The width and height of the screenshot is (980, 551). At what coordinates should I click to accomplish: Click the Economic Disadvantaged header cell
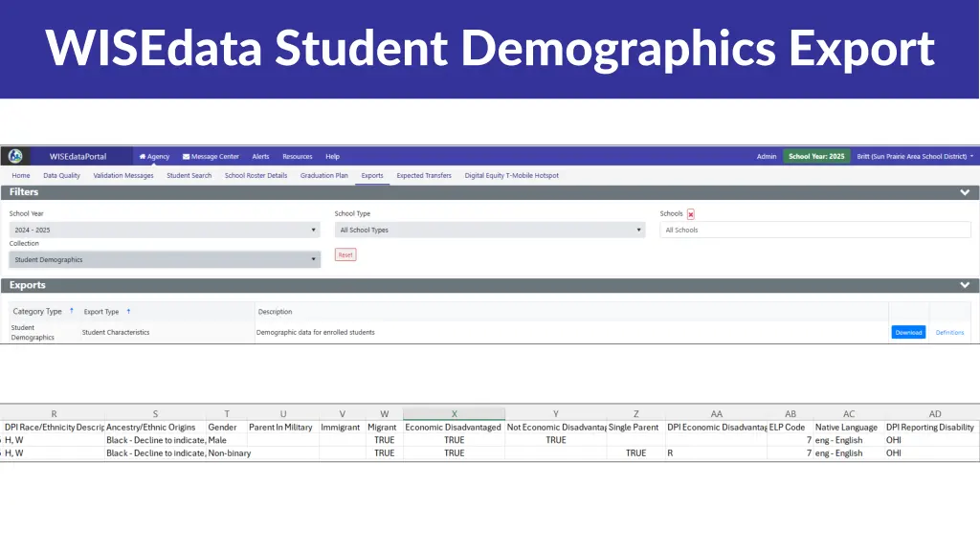tap(453, 428)
